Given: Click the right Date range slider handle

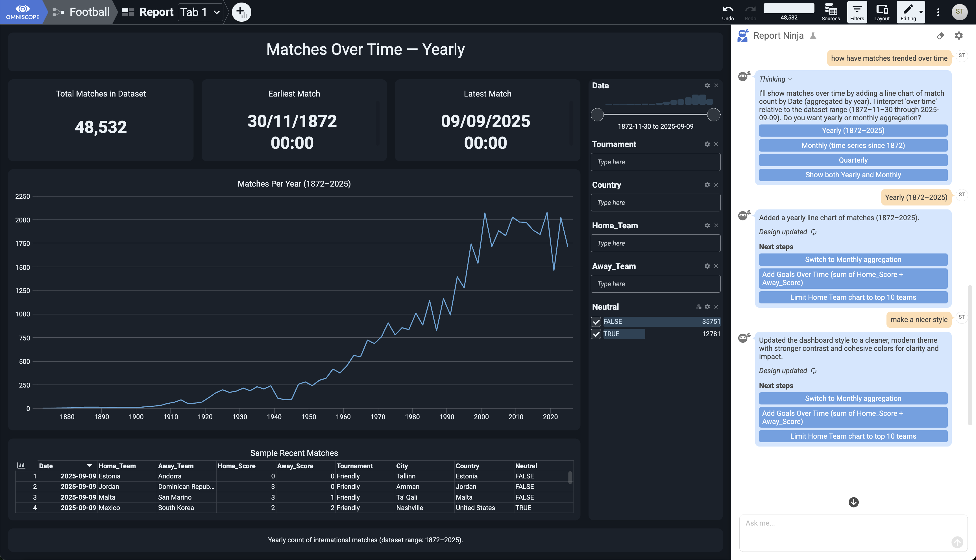Looking at the screenshot, I should click(x=713, y=115).
